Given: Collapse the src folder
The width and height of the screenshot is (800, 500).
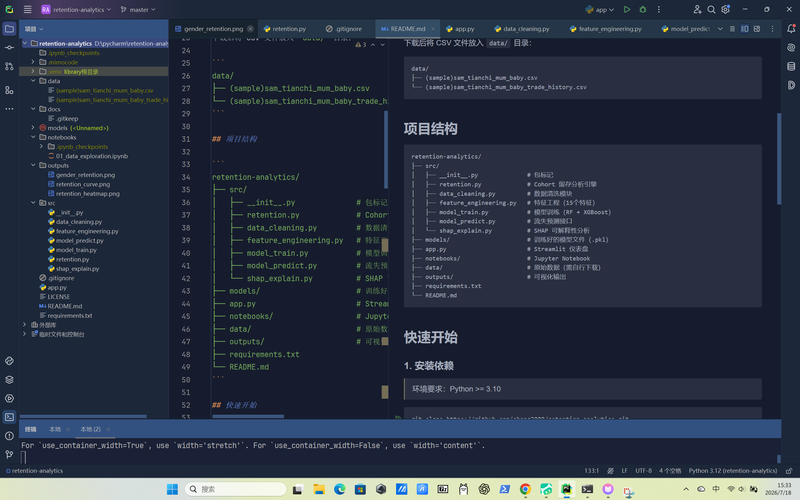Looking at the screenshot, I should click(33, 203).
